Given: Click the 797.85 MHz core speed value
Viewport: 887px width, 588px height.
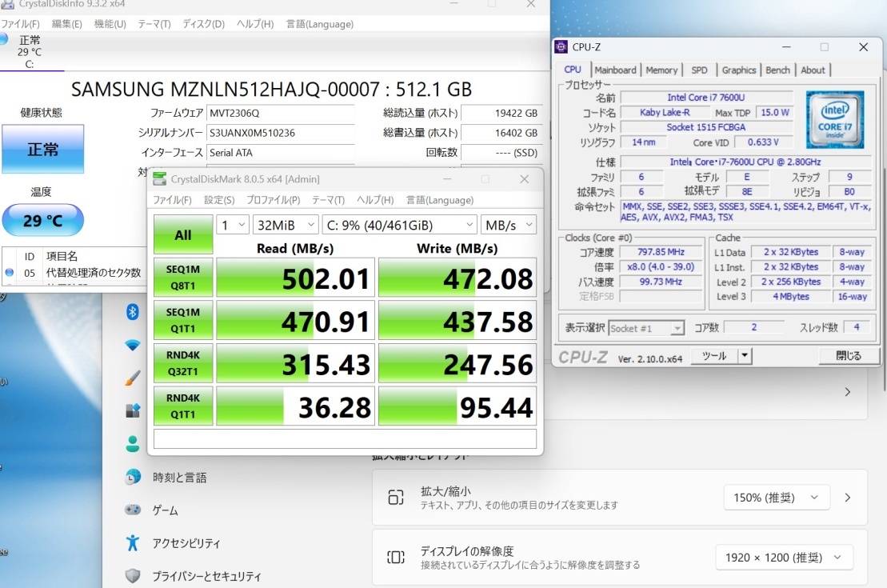Looking at the screenshot, I should pyautogui.click(x=661, y=252).
